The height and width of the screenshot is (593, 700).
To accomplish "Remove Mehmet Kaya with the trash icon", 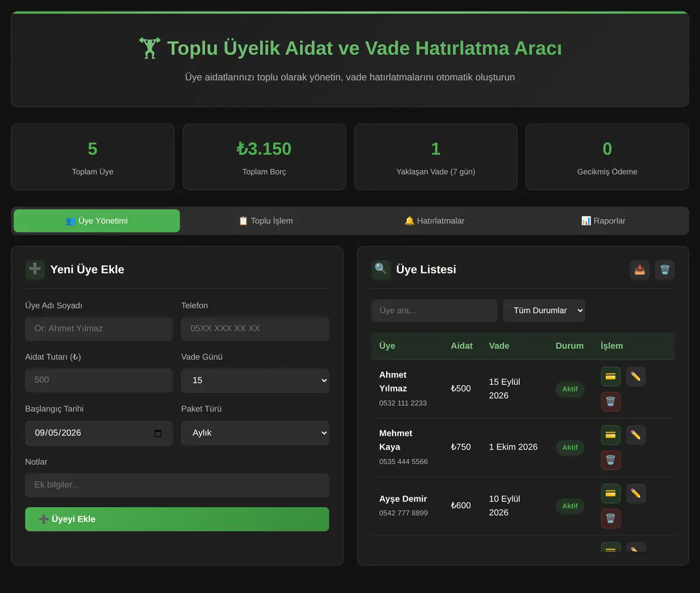I will 611,460.
